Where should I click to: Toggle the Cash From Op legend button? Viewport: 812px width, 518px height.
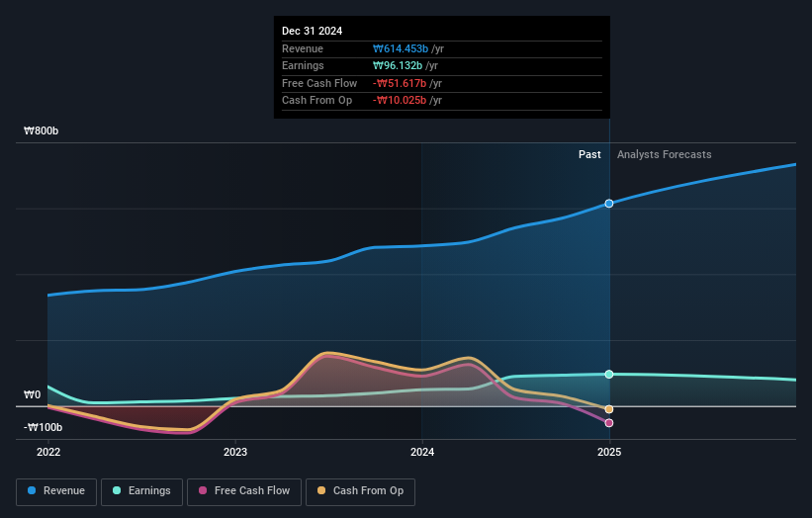[360, 491]
